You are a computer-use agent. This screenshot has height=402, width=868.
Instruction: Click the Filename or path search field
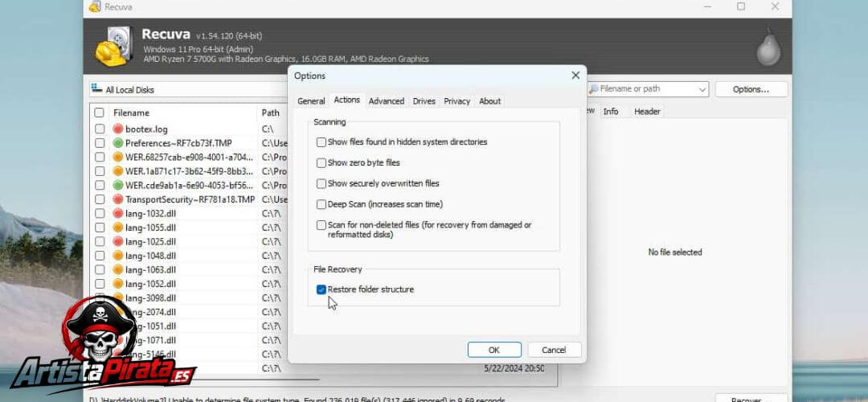[646, 89]
